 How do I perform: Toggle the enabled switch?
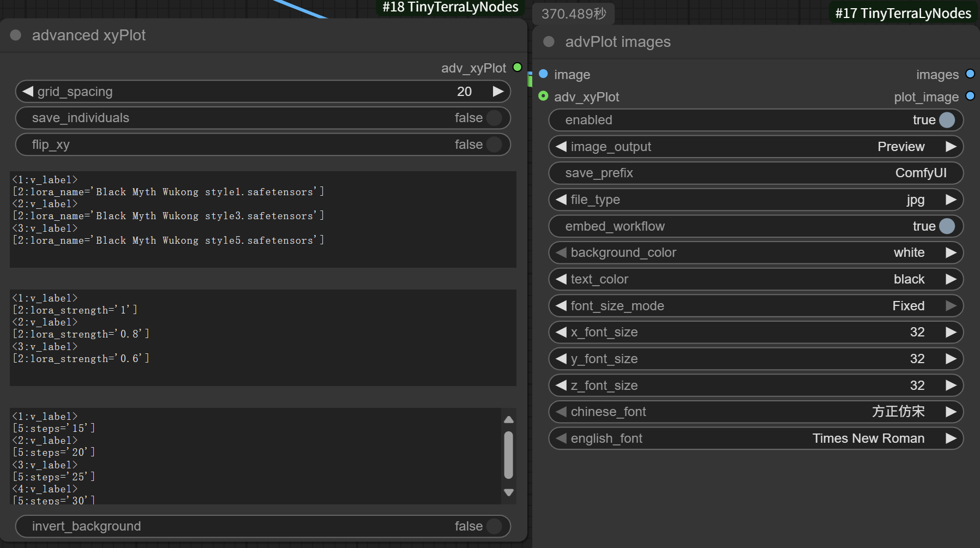point(947,120)
